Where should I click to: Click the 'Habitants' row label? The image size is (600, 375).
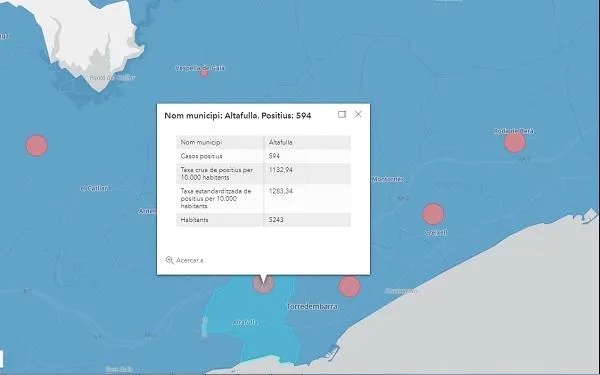194,220
